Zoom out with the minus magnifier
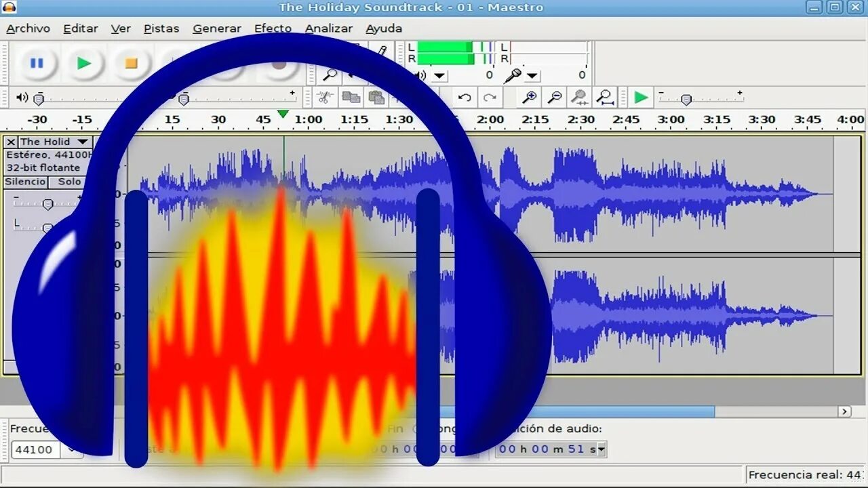The height and width of the screenshot is (488, 868). pos(555,98)
